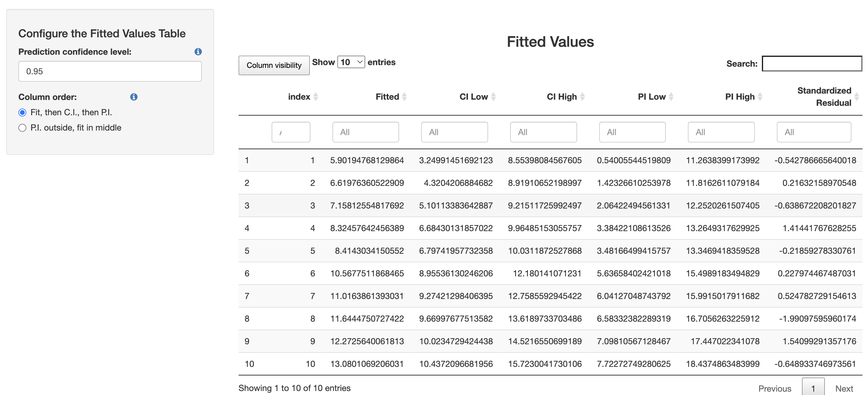Click the Fitted column filter box
The width and height of the screenshot is (868, 395).
[365, 132]
